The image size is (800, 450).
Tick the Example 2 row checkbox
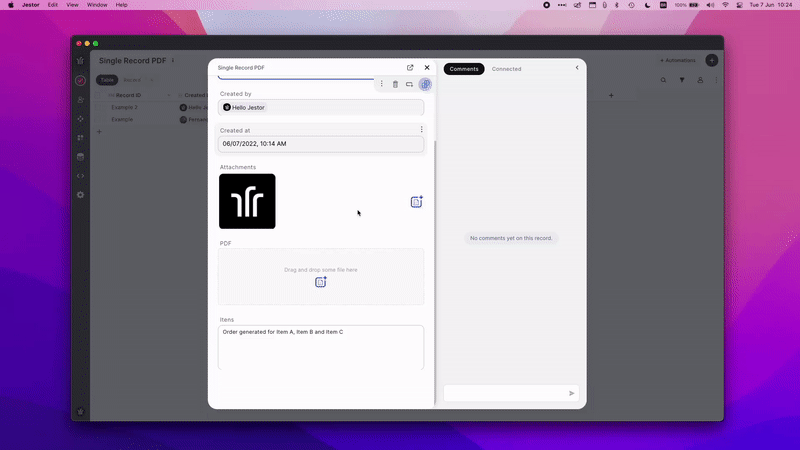[x=97, y=108]
